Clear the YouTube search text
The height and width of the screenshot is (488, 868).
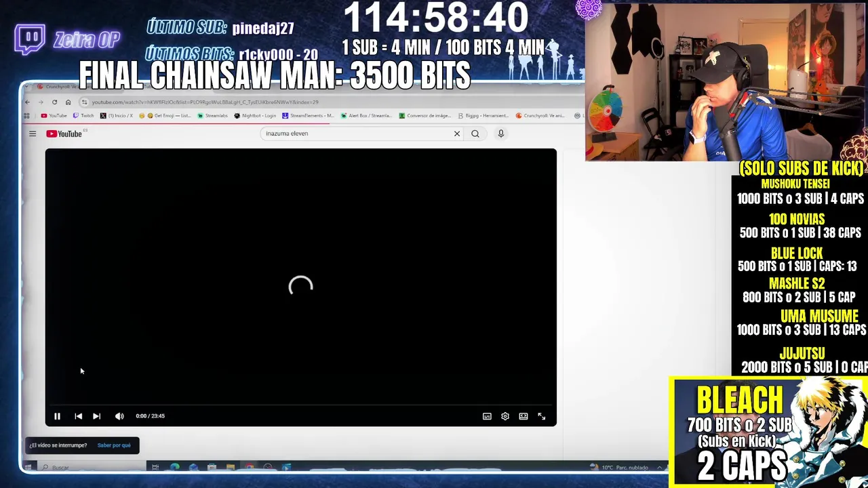(x=457, y=134)
